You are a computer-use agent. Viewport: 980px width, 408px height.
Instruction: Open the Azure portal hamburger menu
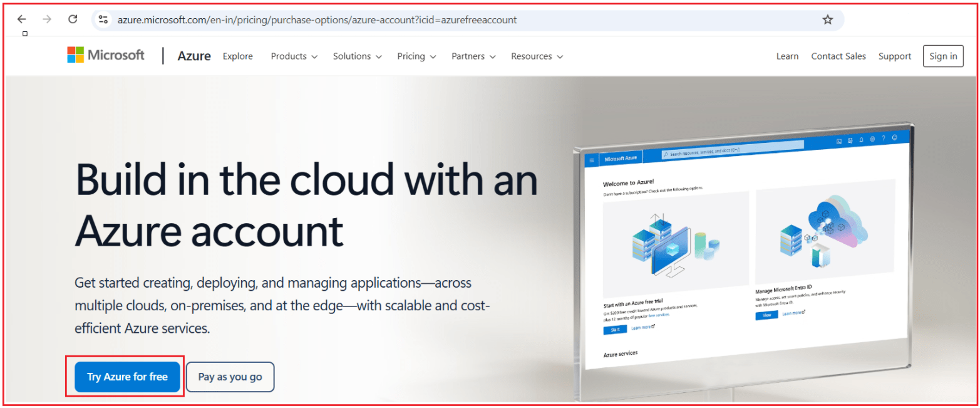coord(591,160)
